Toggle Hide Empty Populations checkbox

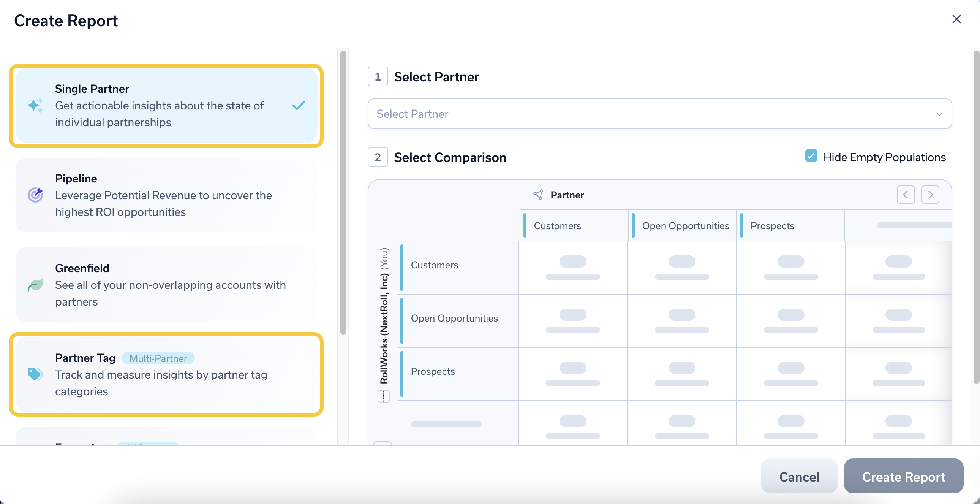811,156
